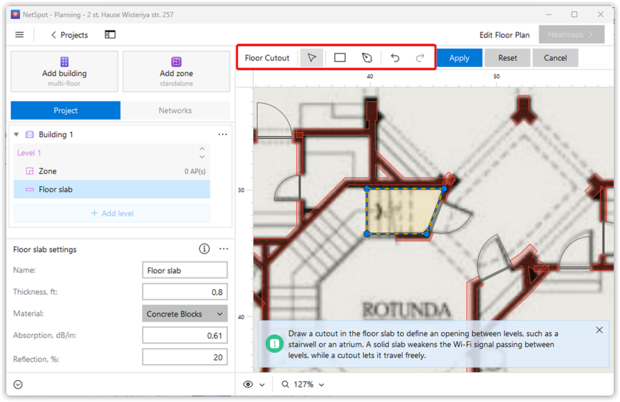The image size is (620, 402).
Task: Cancel the floor cutout editing
Action: [x=555, y=58]
